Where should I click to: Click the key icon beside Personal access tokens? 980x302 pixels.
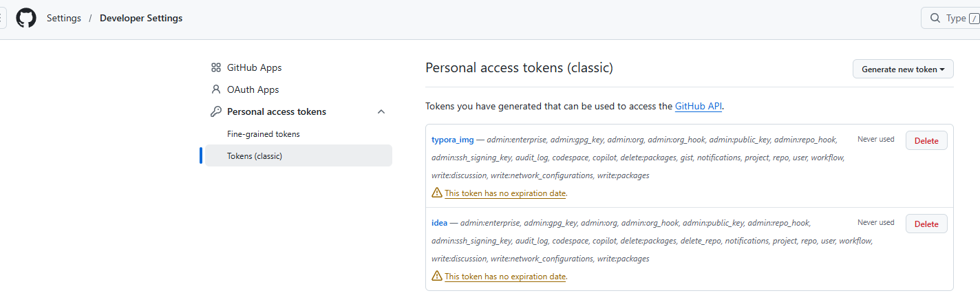(216, 111)
